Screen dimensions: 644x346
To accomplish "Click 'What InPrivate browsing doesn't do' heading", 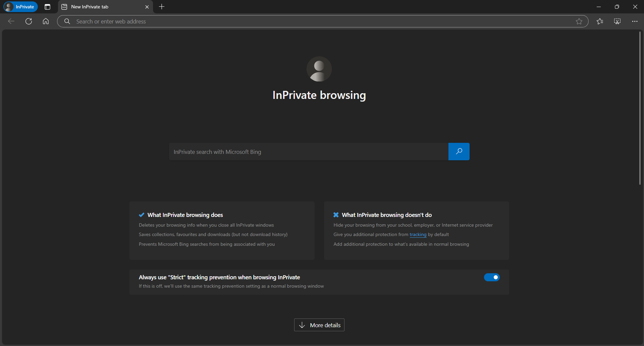I will pos(387,215).
